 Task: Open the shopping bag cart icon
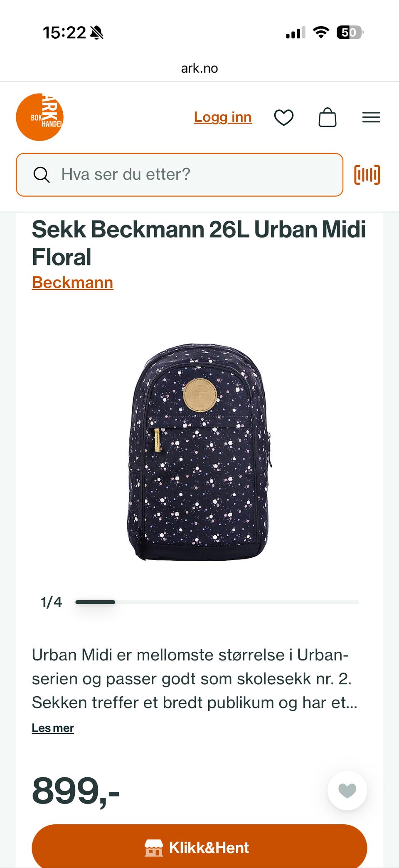(328, 117)
